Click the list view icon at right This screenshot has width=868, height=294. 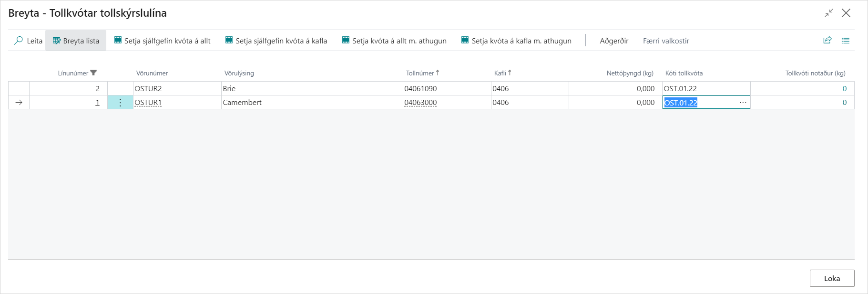pos(846,41)
